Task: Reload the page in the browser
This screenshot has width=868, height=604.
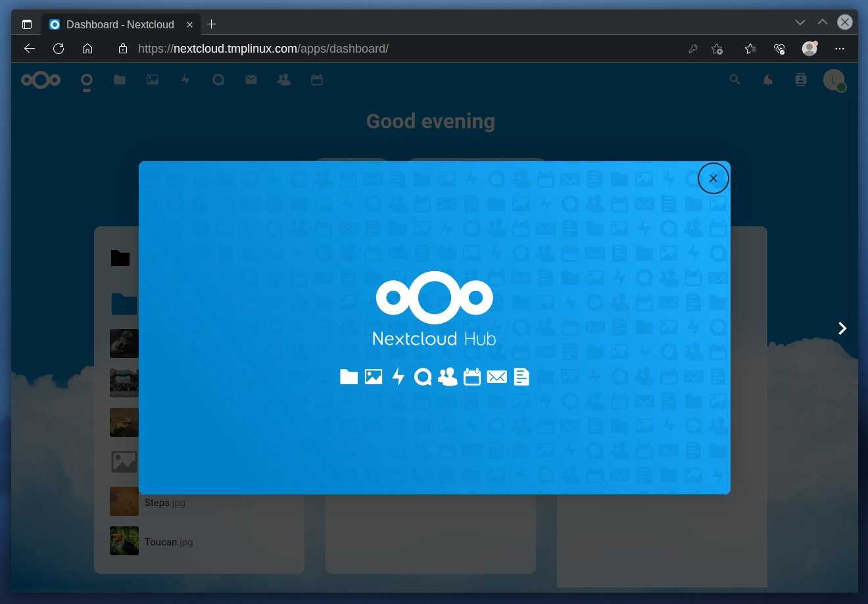Action: point(59,49)
